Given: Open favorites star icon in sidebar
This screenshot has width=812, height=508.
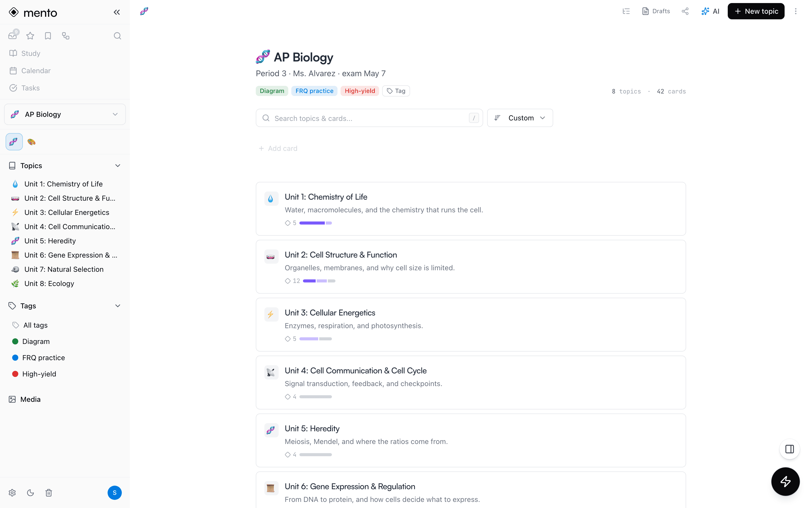Looking at the screenshot, I should coord(30,36).
